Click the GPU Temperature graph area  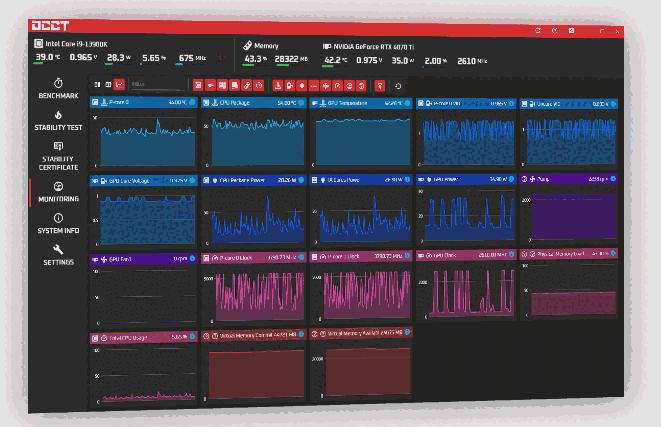363,142
